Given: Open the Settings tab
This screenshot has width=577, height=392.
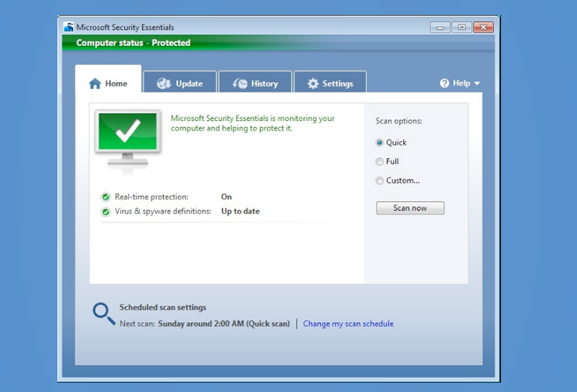Looking at the screenshot, I should (x=330, y=81).
